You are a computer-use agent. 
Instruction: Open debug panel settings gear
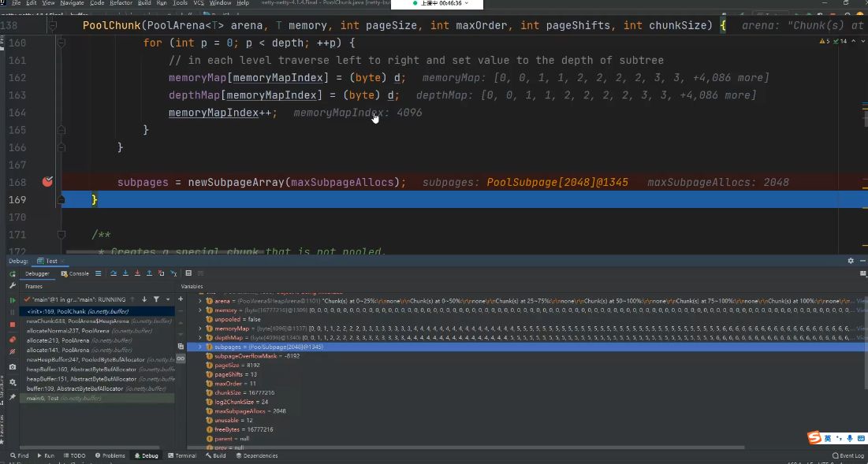click(850, 261)
